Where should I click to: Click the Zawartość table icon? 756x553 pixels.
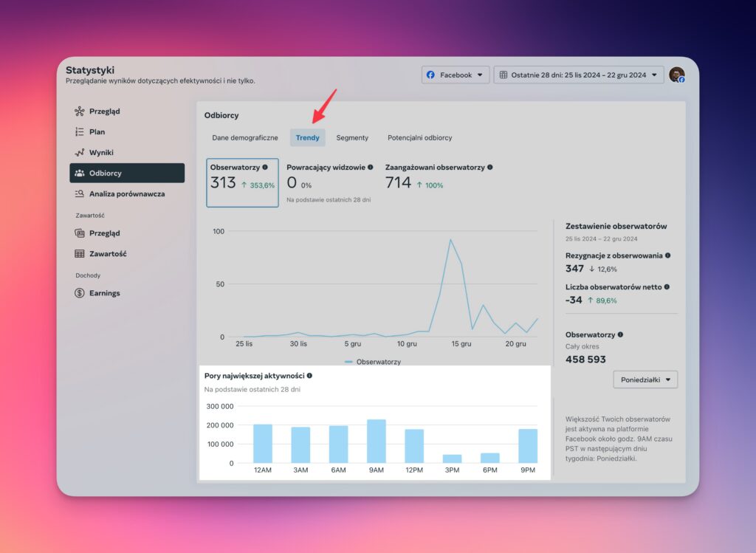[80, 254]
